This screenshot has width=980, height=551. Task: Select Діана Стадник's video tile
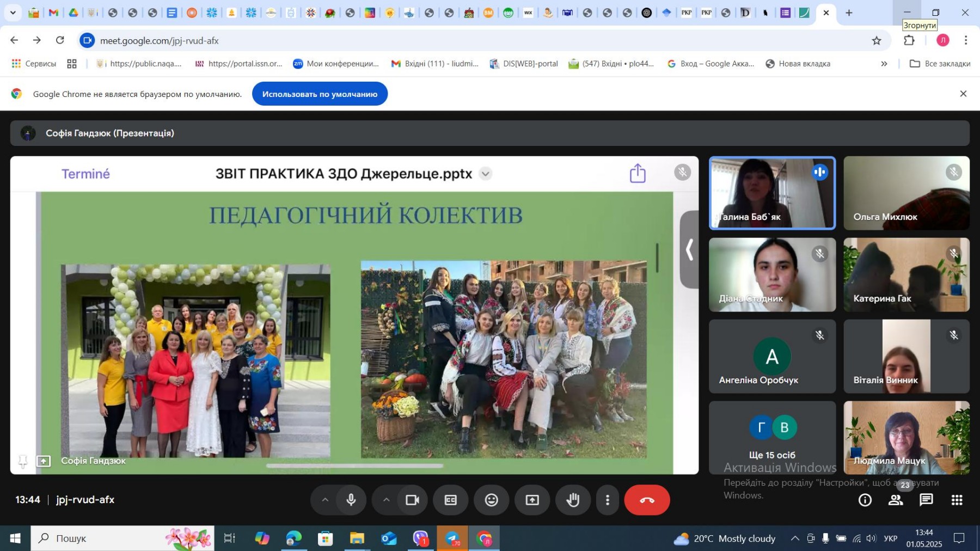click(x=771, y=274)
